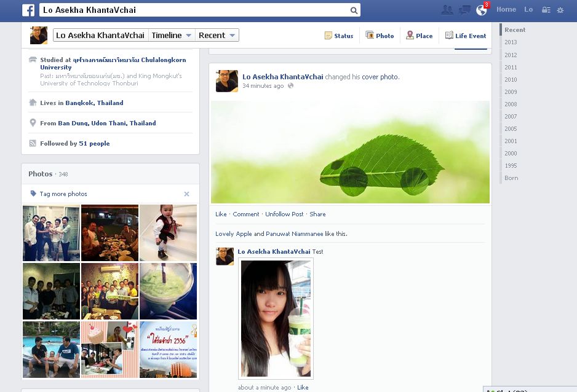Open the swimming pool photo thumbnail
This screenshot has height=392, width=577.
coord(51,350)
